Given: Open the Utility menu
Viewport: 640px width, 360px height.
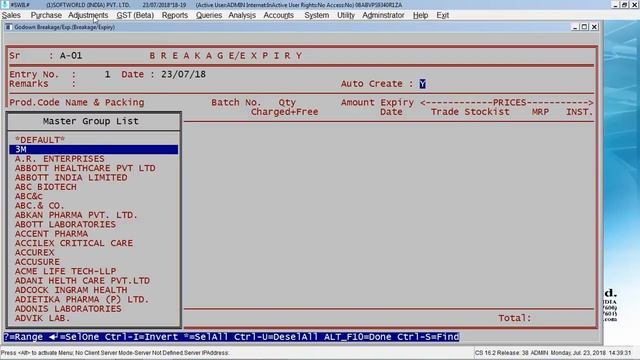Looking at the screenshot, I should [x=346, y=15].
